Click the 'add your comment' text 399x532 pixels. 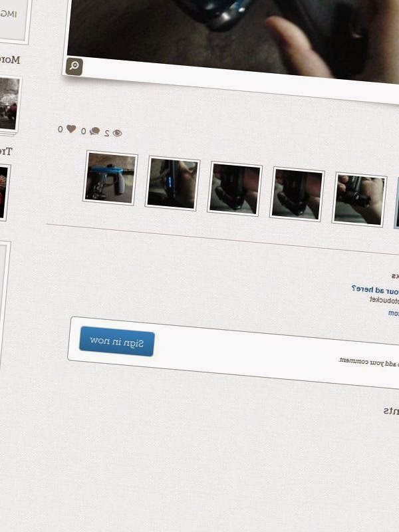coord(369,362)
